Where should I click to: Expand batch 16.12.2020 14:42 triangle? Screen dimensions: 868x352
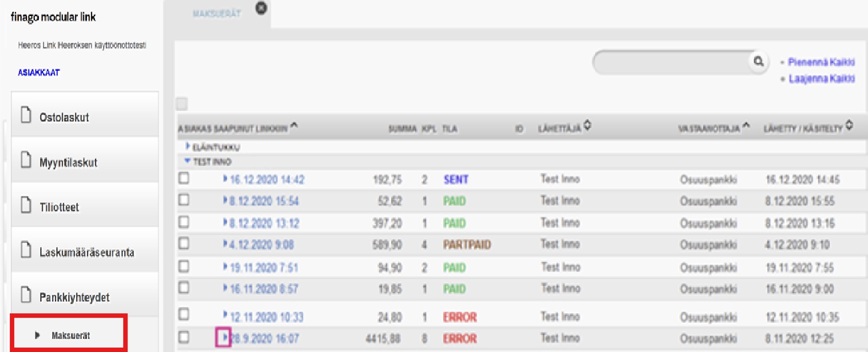click(x=225, y=179)
